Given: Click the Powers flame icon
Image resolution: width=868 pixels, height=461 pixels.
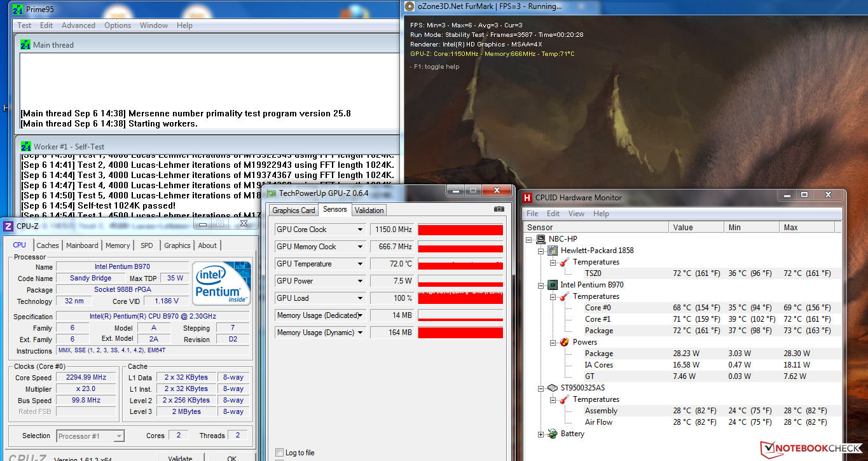Looking at the screenshot, I should pyautogui.click(x=564, y=342).
